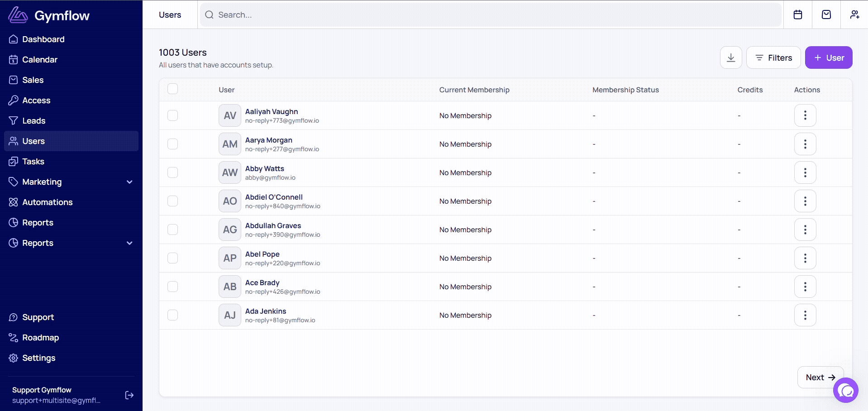868x411 pixels.
Task: Open actions menu for Aarya Morgan
Action: (x=805, y=144)
